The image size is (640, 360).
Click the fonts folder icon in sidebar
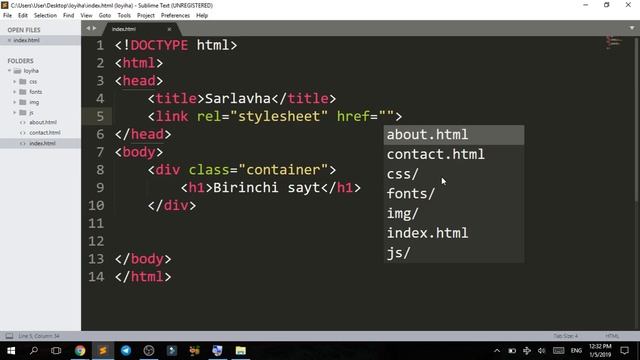coord(23,92)
